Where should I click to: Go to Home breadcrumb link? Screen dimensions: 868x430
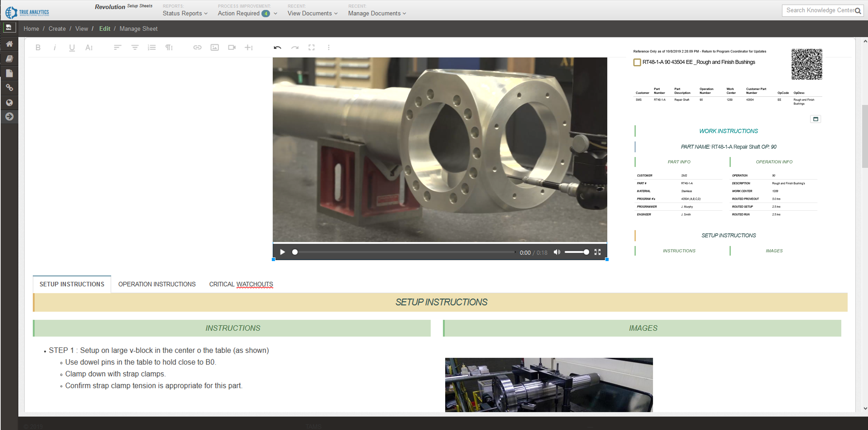click(31, 29)
